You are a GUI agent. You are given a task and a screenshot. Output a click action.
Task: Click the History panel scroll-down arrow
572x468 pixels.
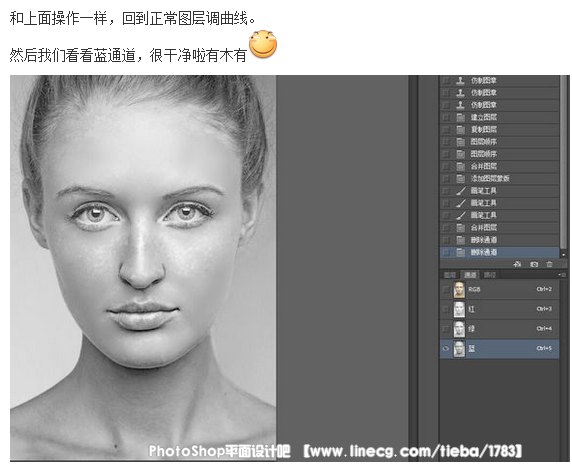tap(564, 254)
